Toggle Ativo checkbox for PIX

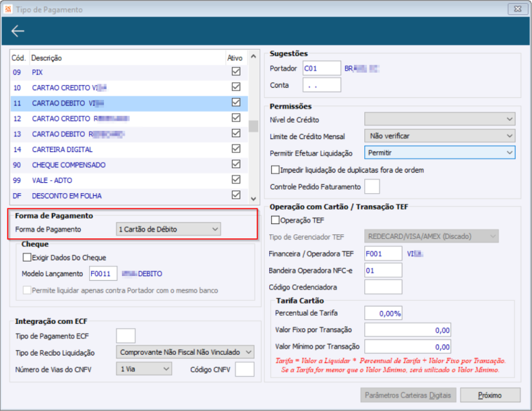tap(236, 72)
